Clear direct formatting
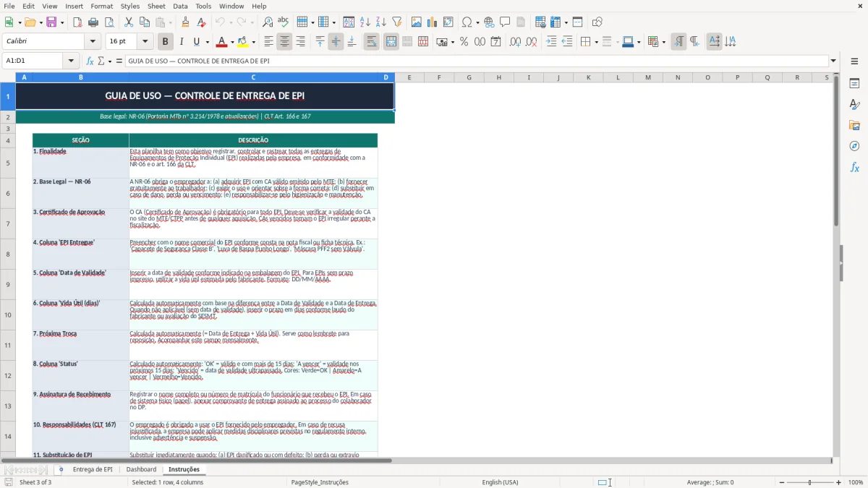This screenshot has height=488, width=868. pyautogui.click(x=200, y=22)
